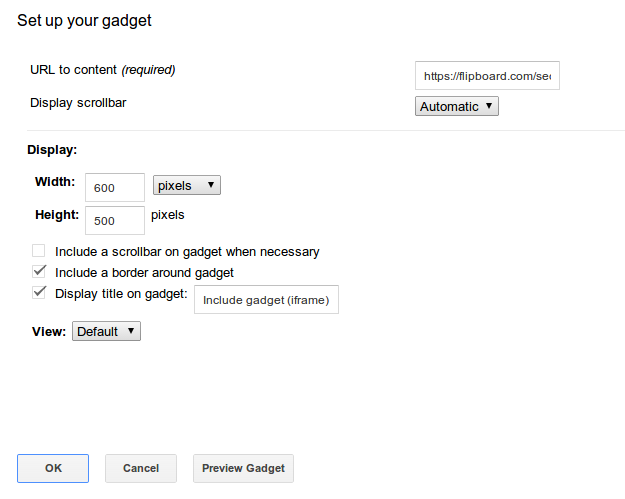
Task: Click the Height input showing 500
Action: click(115, 220)
